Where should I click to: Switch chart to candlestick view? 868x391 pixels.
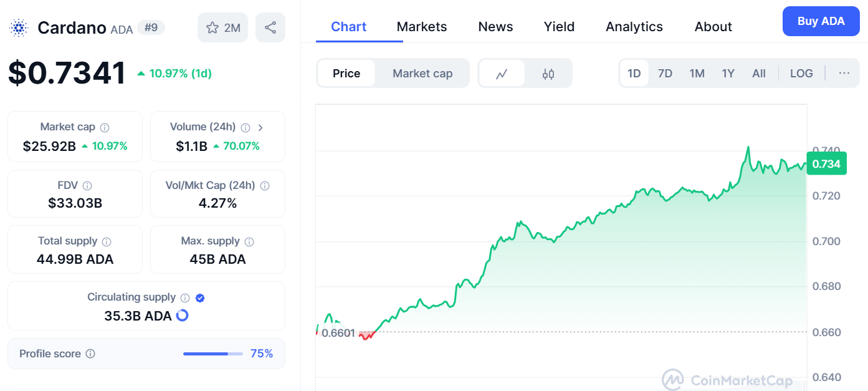pos(548,74)
